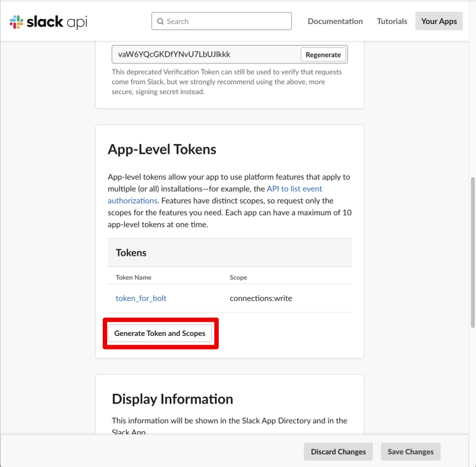Click Generate Token and Scopes
Image resolution: width=476 pixels, height=467 pixels.
(159, 333)
